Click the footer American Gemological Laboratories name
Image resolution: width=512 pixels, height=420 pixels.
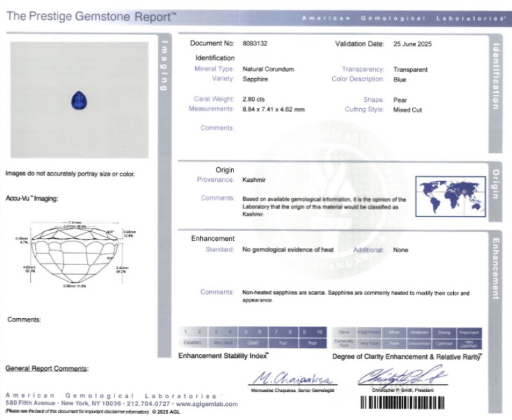tap(111, 396)
